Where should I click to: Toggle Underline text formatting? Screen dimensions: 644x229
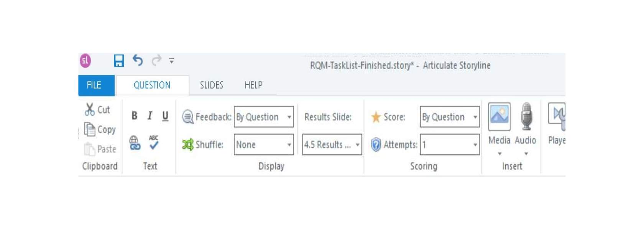coord(165,116)
